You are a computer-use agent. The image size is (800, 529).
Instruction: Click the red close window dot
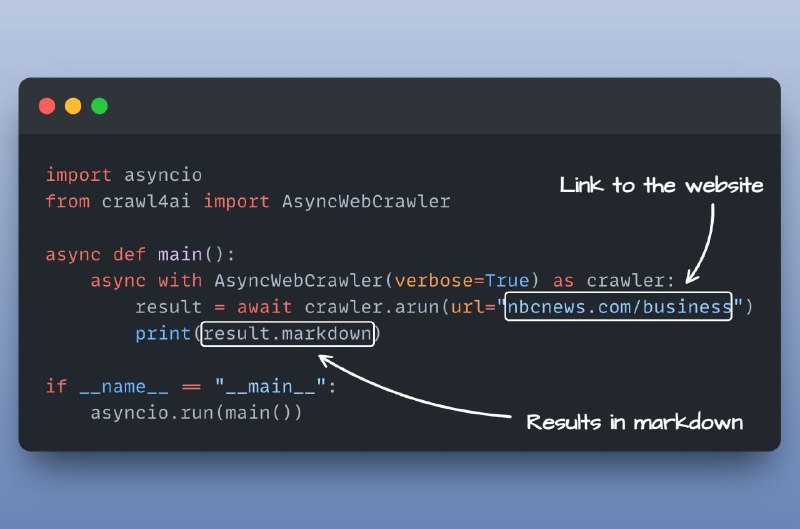(x=47, y=106)
